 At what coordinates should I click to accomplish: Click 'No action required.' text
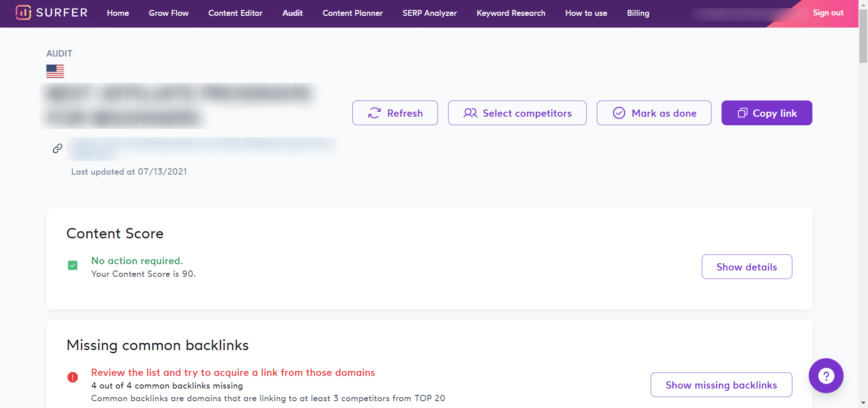(137, 261)
